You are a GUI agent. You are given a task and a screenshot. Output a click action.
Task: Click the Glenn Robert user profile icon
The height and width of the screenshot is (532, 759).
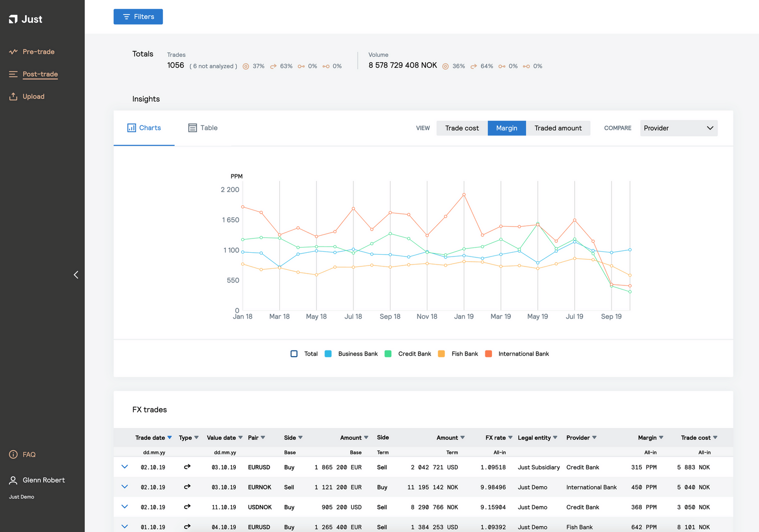click(12, 480)
